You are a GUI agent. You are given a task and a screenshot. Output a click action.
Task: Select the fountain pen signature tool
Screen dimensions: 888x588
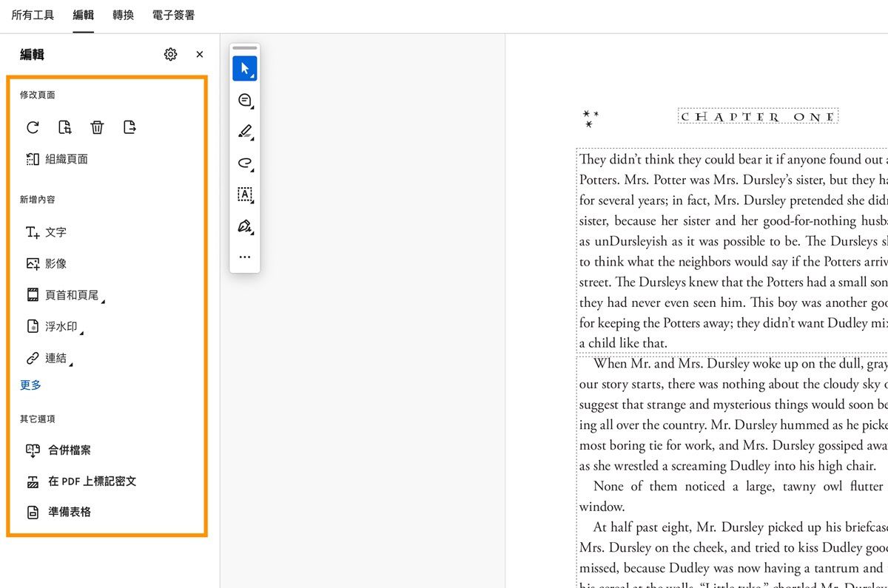tap(245, 226)
